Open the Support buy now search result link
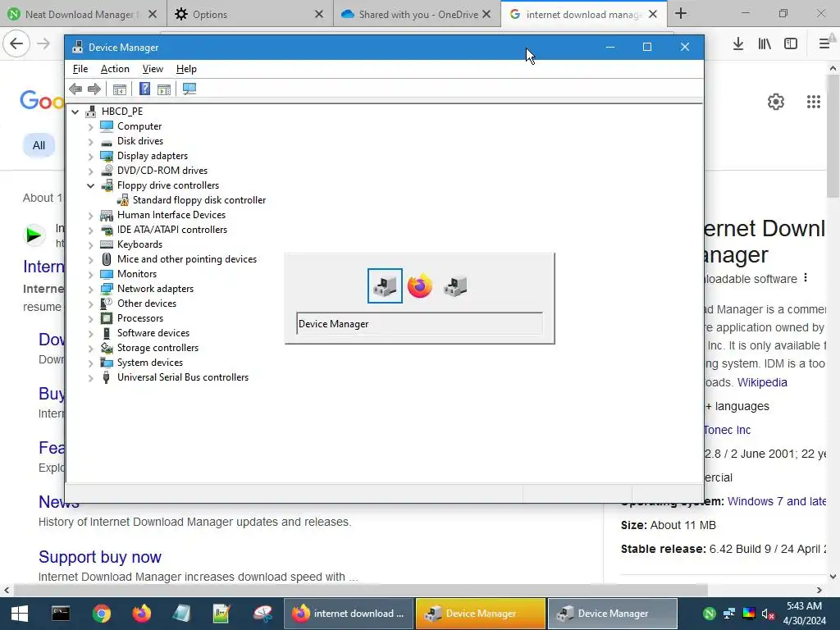 pos(99,557)
